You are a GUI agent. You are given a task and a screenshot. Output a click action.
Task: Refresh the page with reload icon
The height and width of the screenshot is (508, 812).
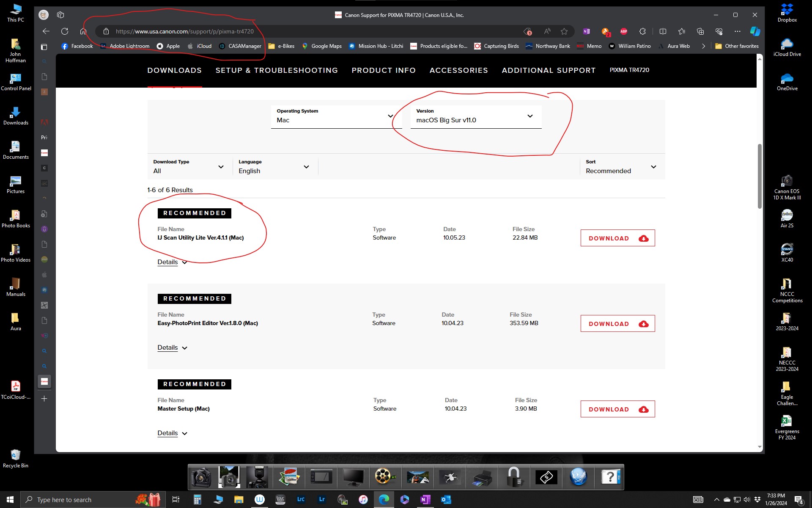click(x=65, y=31)
